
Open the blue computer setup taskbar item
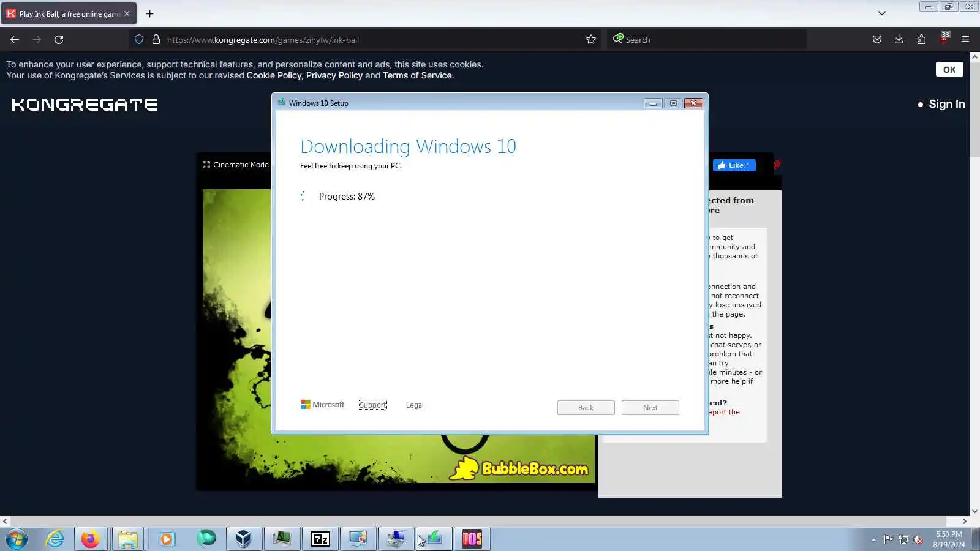pos(396,539)
